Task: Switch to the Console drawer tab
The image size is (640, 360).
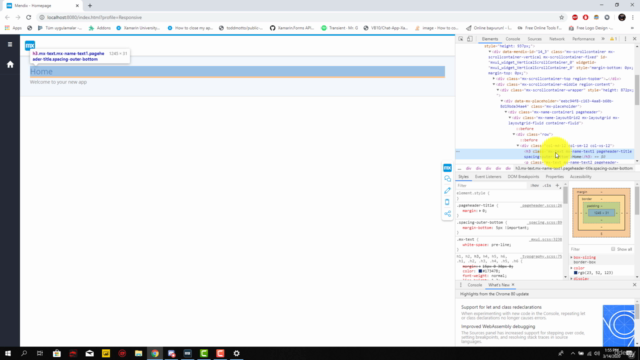Action: coord(474,285)
